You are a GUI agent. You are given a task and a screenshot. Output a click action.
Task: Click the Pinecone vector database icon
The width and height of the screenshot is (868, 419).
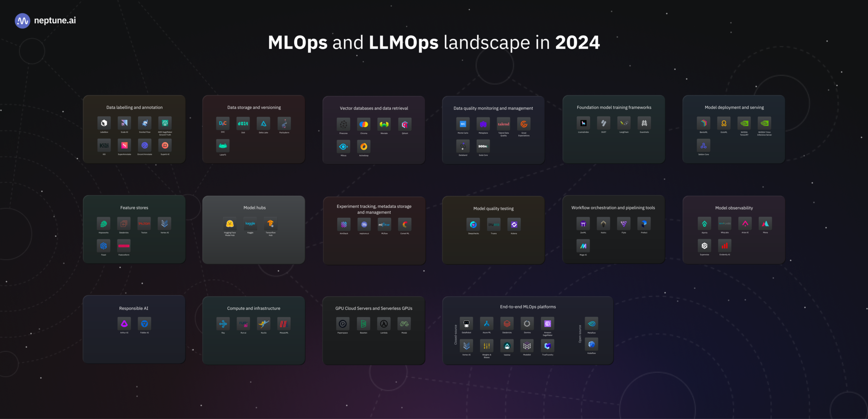coord(343,124)
